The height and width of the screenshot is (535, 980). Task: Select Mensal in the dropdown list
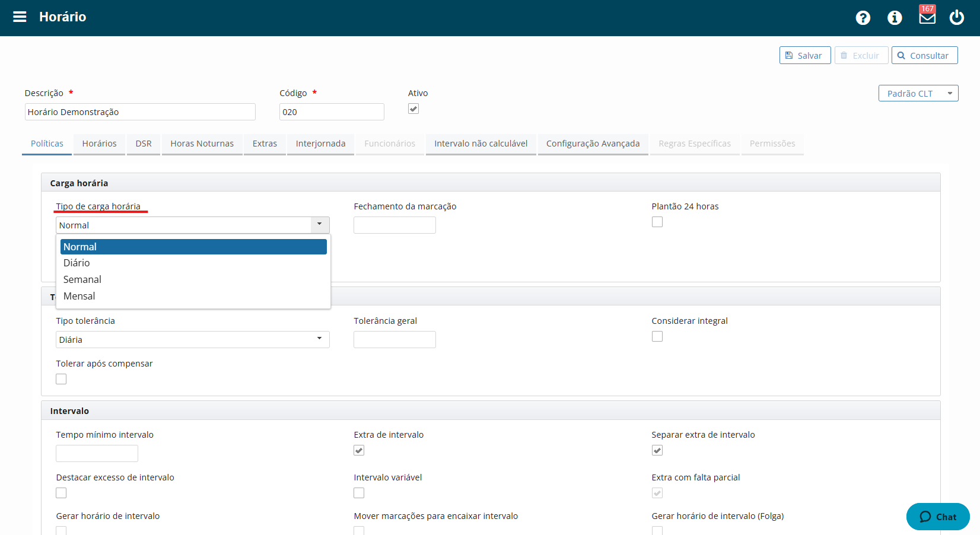click(x=193, y=296)
